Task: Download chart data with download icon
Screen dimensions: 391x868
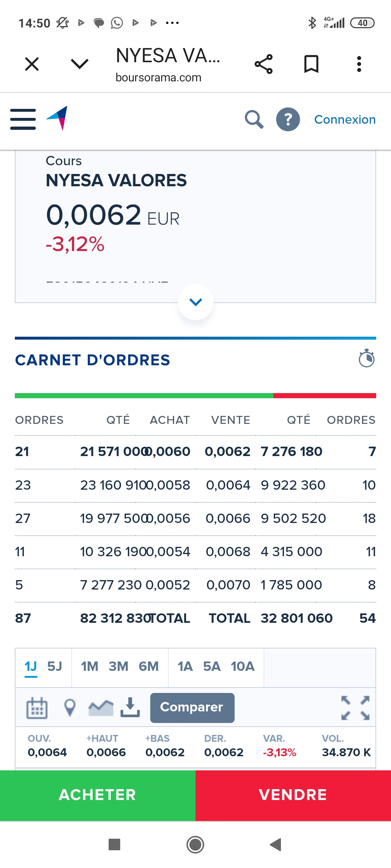Action: tap(130, 707)
